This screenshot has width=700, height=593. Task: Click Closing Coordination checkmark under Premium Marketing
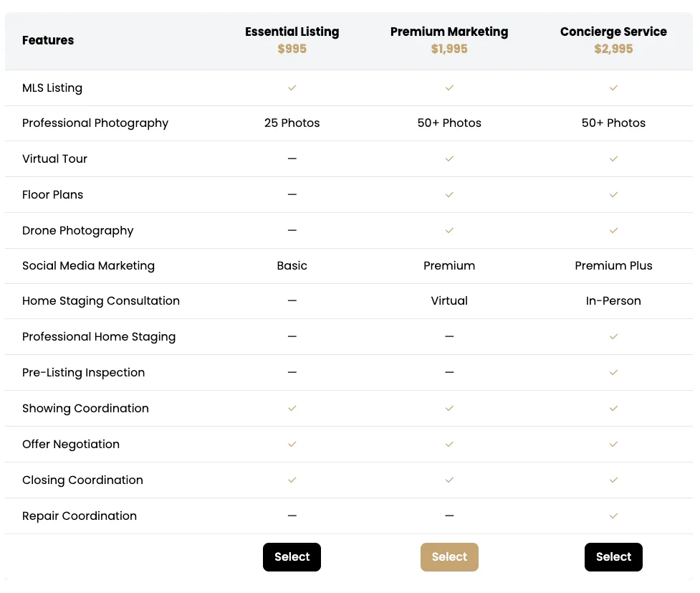pyautogui.click(x=449, y=480)
